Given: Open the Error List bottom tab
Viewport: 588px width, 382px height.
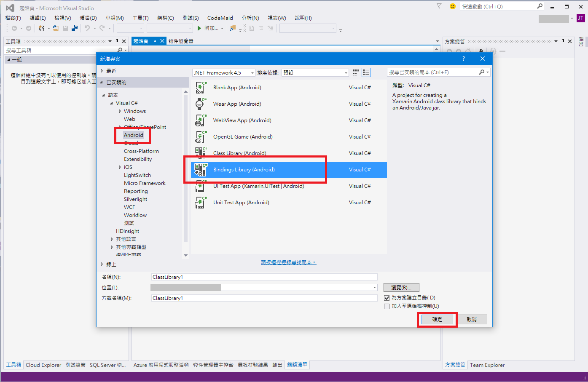Looking at the screenshot, I should pos(297,365).
